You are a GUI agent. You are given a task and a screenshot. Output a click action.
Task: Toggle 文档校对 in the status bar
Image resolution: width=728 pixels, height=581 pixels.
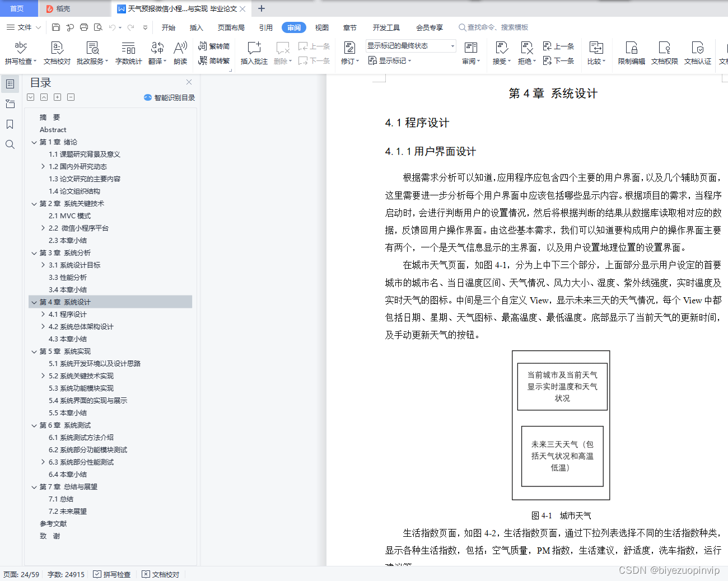(160, 574)
